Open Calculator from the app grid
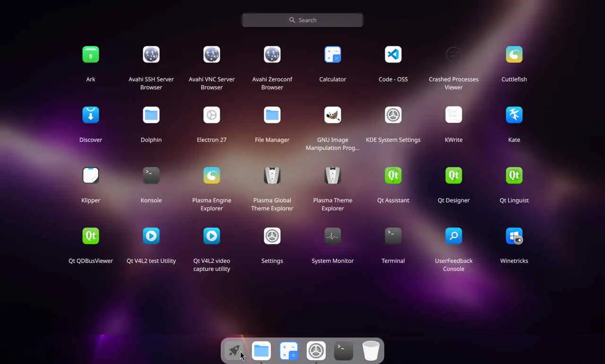Screen dimensions: 605x364 (333, 54)
